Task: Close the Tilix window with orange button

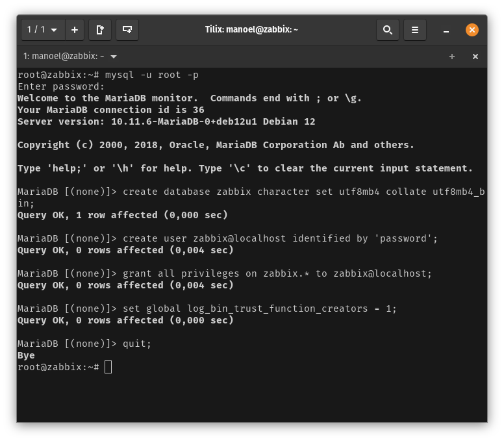Action: pos(472,30)
